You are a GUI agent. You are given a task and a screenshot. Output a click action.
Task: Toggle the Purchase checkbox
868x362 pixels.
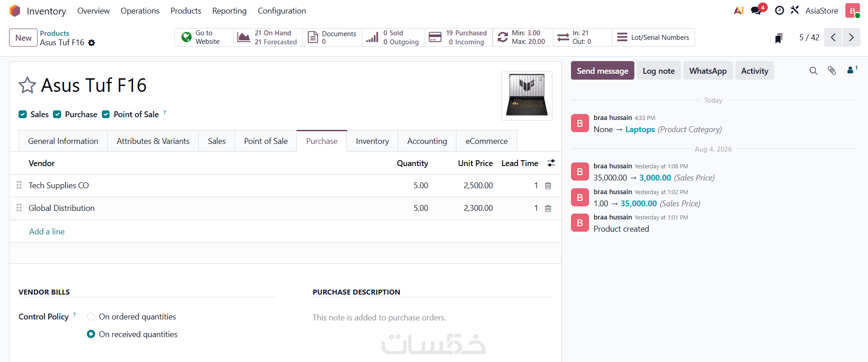(x=57, y=114)
